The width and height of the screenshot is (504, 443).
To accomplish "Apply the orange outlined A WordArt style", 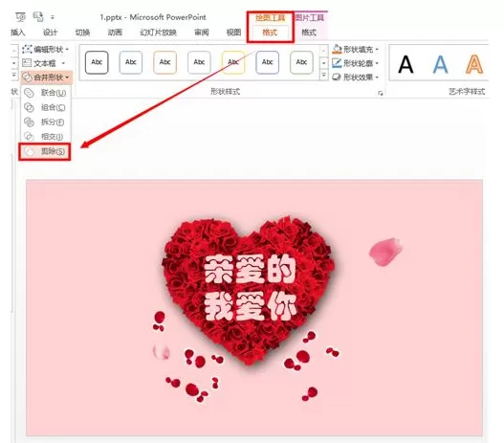I will point(474,64).
